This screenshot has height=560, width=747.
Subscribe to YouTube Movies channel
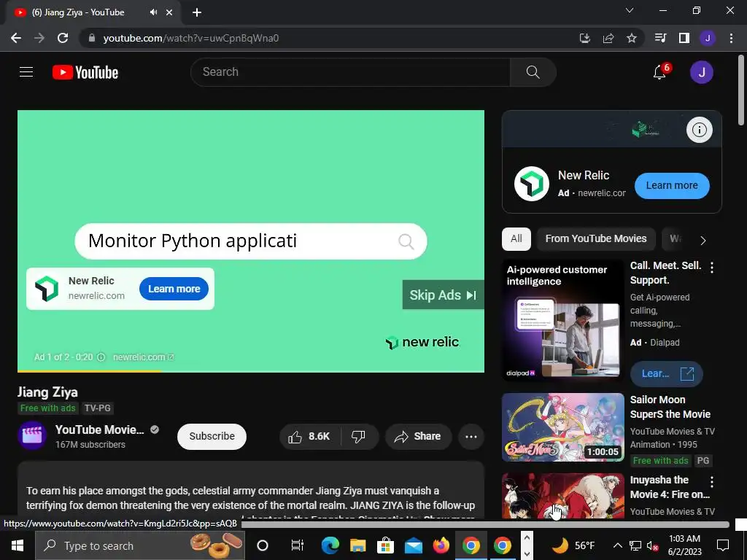point(212,436)
